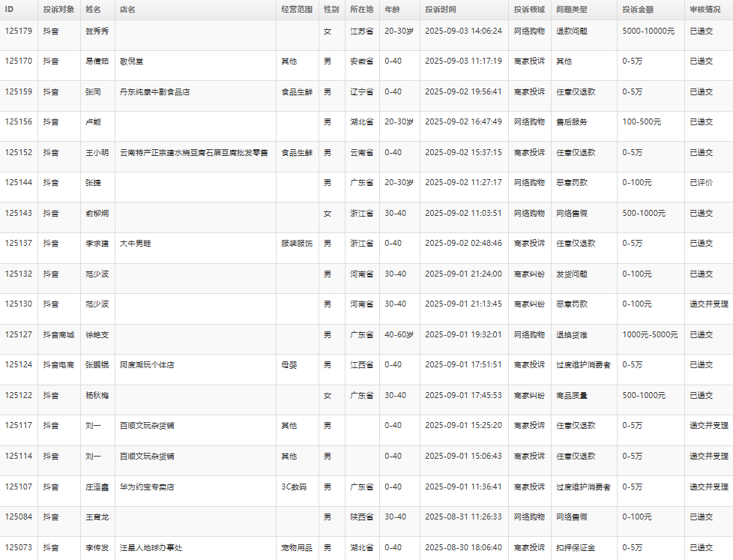Screen dimensions: 733x560
Task: Click the 华为约宝专卖店 store cell
Action: click(147, 487)
